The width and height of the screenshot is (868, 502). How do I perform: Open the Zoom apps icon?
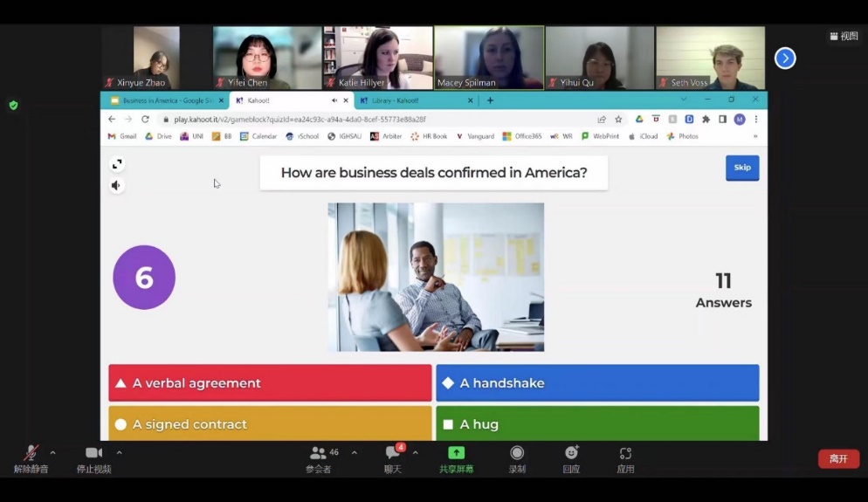(x=625, y=453)
